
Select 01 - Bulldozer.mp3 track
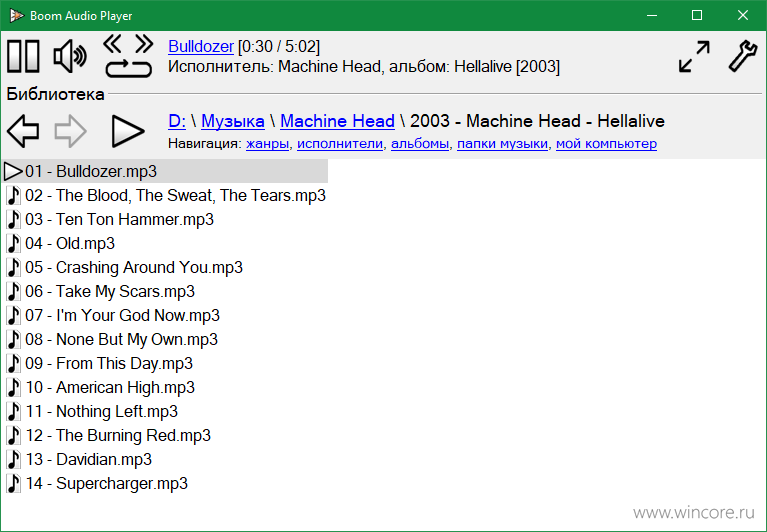pos(165,171)
